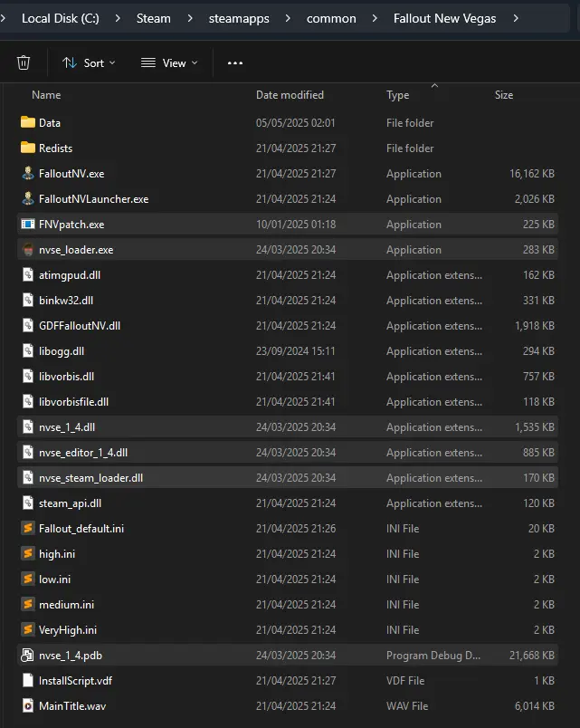Click the FalloutNV.exe application icon
This screenshot has height=728, width=580.
tap(27, 173)
